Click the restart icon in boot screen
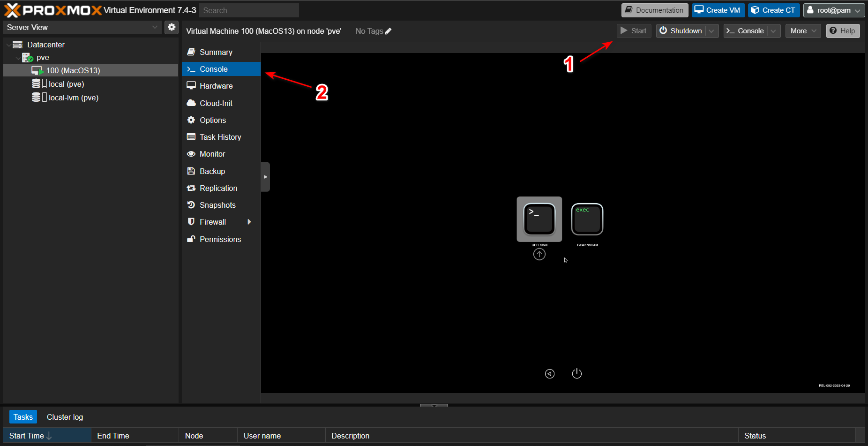 pos(550,373)
